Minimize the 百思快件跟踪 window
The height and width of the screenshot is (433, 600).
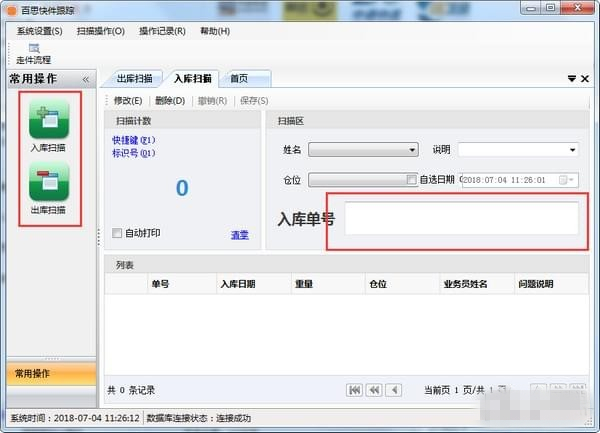point(530,8)
